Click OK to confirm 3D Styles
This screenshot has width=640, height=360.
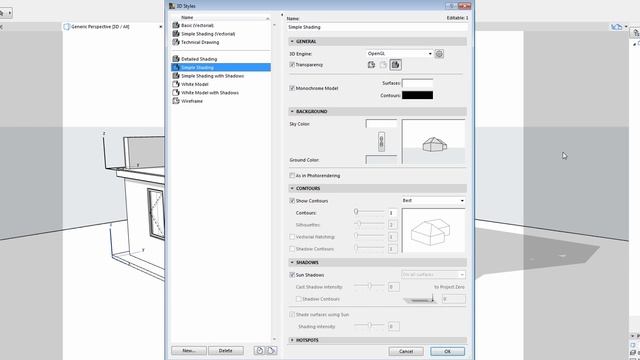click(x=447, y=351)
